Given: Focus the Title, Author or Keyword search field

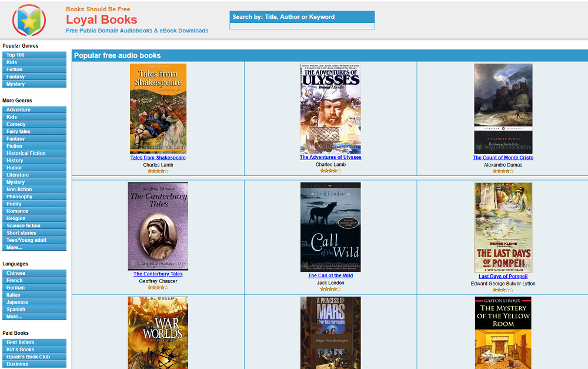Looking at the screenshot, I should point(302,26).
